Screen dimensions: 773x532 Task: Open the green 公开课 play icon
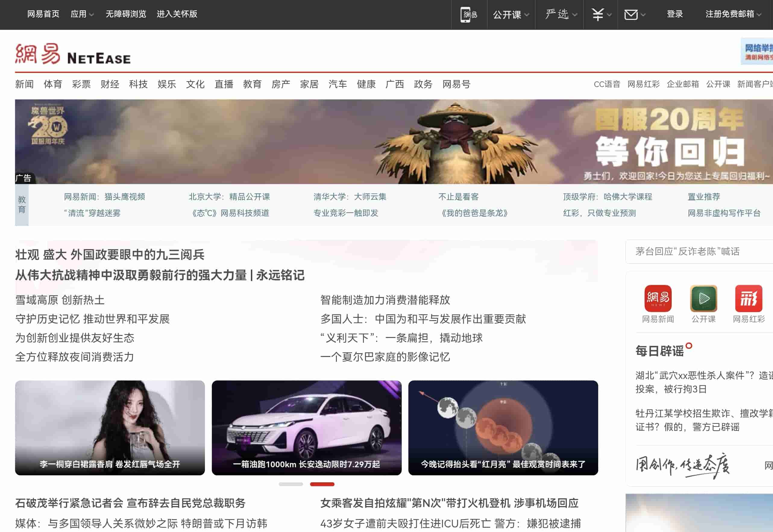[x=703, y=298]
